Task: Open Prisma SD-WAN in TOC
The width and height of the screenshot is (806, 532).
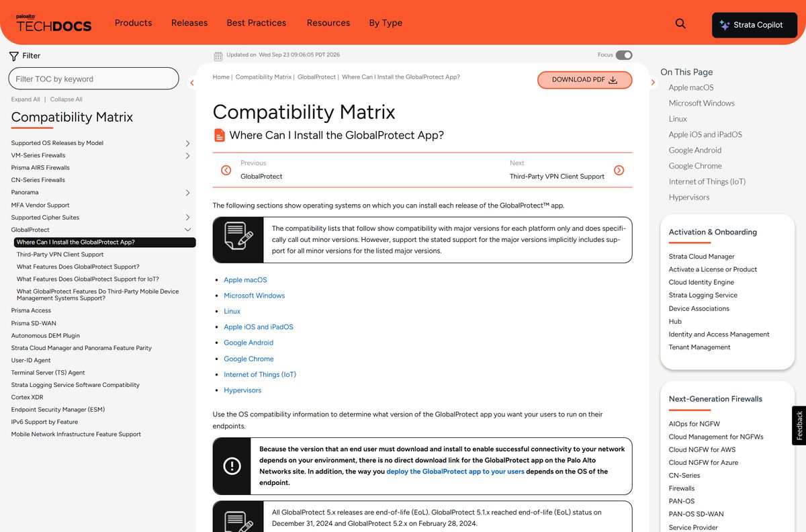Action: point(34,323)
